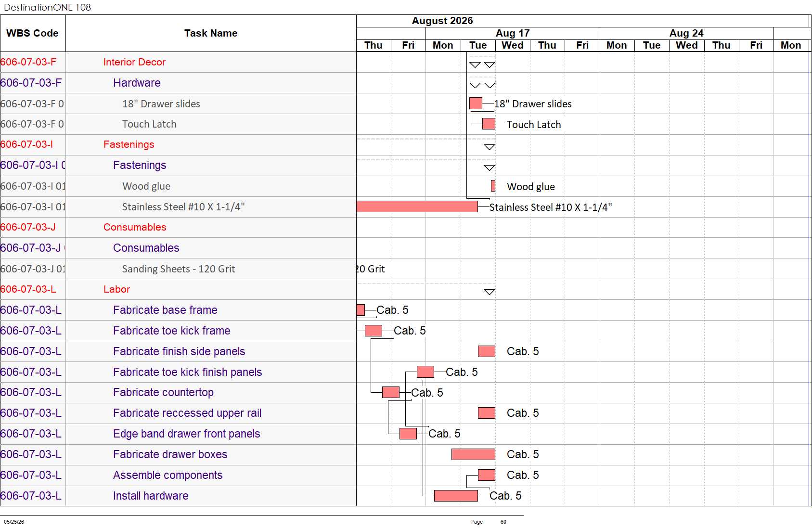
Task: Click the Fabricate toe kick frame bar
Action: (374, 331)
